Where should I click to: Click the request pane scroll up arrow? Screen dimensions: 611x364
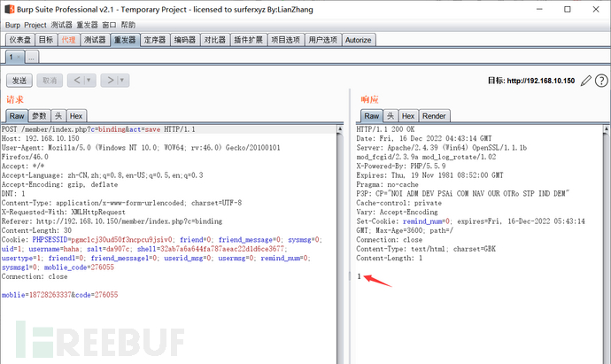tap(340, 128)
